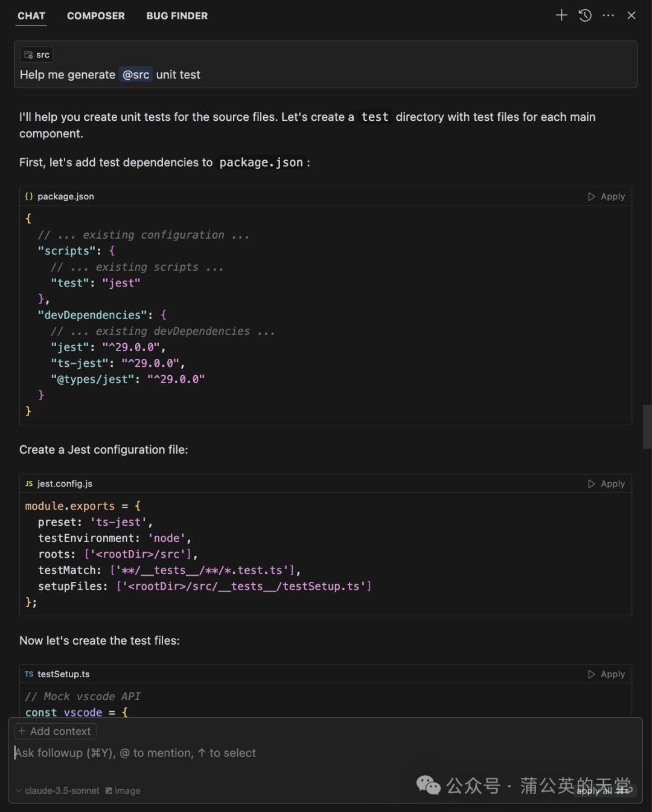The height and width of the screenshot is (812, 652).
Task: Start a new chat with plus icon
Action: (x=561, y=15)
